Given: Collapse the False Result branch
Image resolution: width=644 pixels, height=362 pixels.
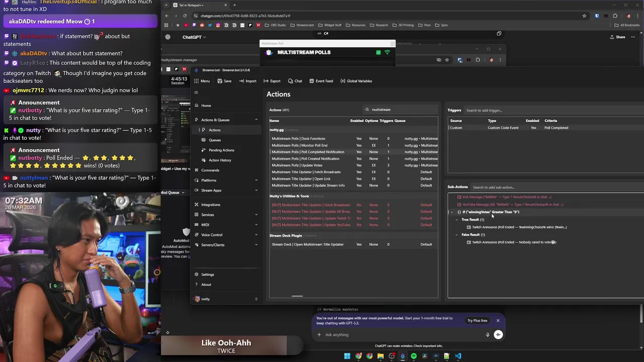Looking at the screenshot, I should [457, 235].
